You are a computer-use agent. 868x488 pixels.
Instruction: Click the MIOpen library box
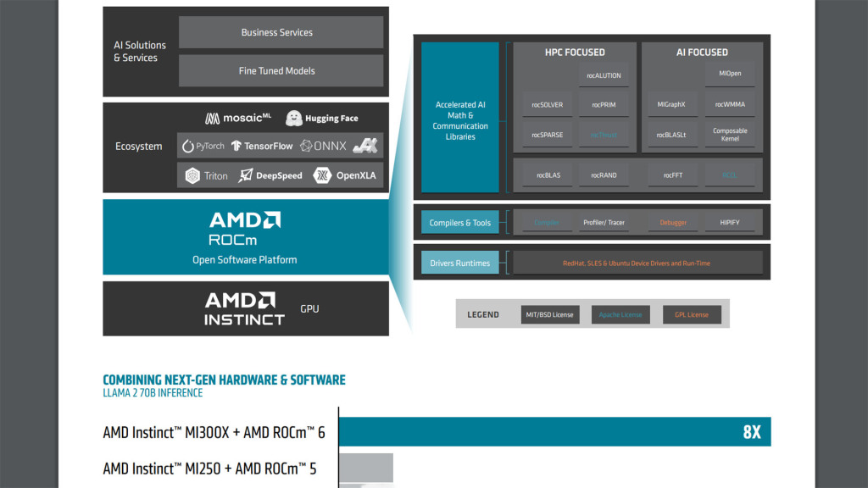(730, 74)
